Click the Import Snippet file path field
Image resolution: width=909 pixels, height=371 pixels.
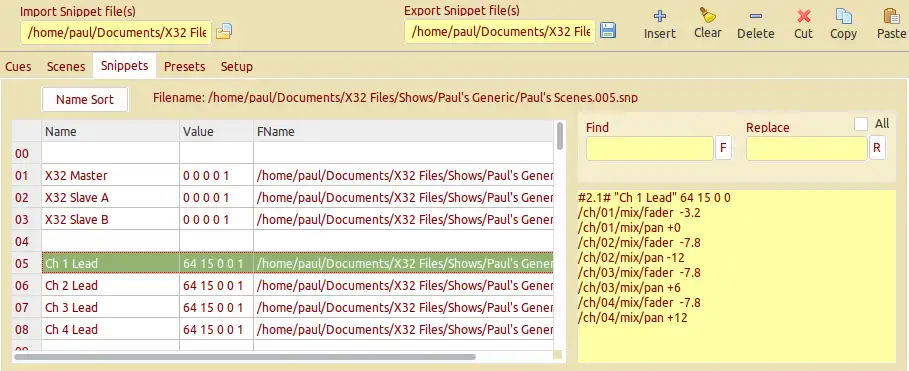pyautogui.click(x=117, y=32)
